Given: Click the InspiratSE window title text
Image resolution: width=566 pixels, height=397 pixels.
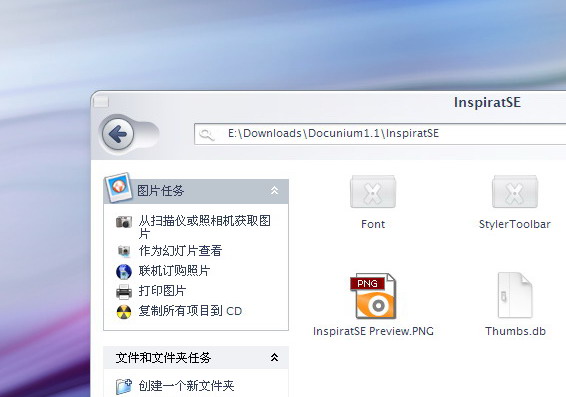Looking at the screenshot, I should [487, 102].
